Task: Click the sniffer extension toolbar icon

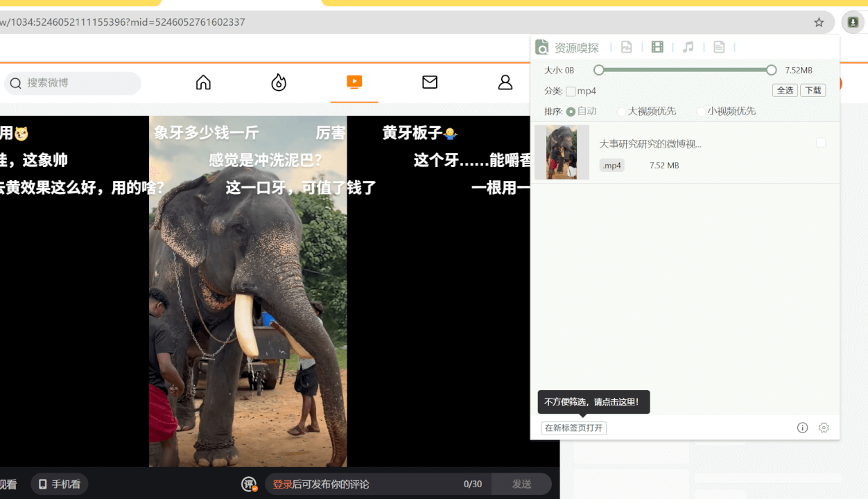Action: click(853, 22)
